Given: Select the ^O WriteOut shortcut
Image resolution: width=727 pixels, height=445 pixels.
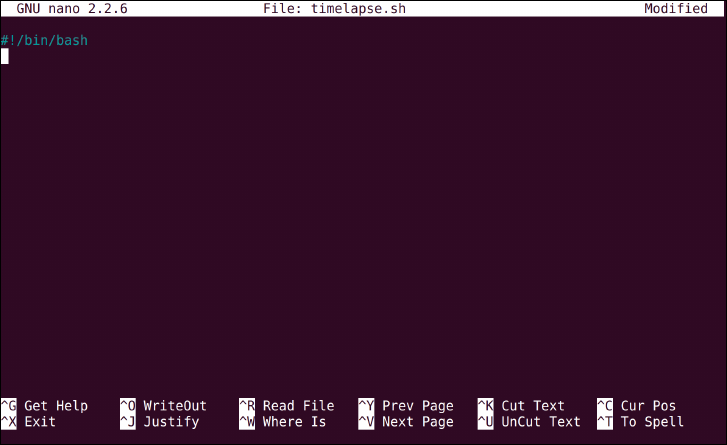Looking at the screenshot, I should coord(163,406).
